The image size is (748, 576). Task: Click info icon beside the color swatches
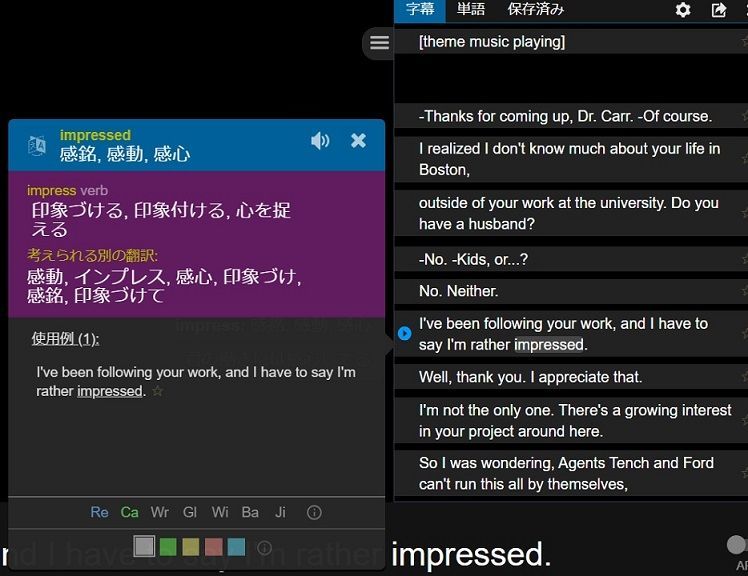click(264, 547)
